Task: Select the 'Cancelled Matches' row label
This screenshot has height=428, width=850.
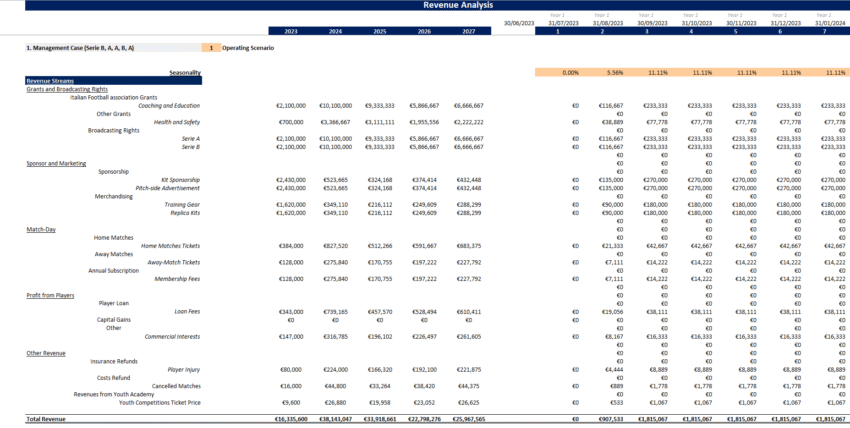Action: point(176,386)
